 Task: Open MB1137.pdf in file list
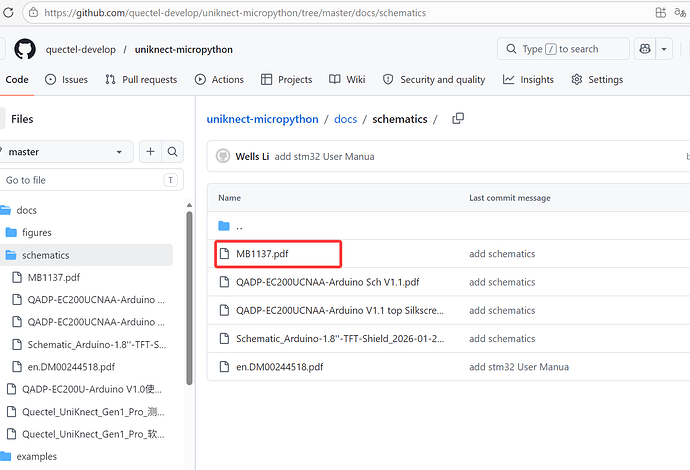[x=262, y=254]
